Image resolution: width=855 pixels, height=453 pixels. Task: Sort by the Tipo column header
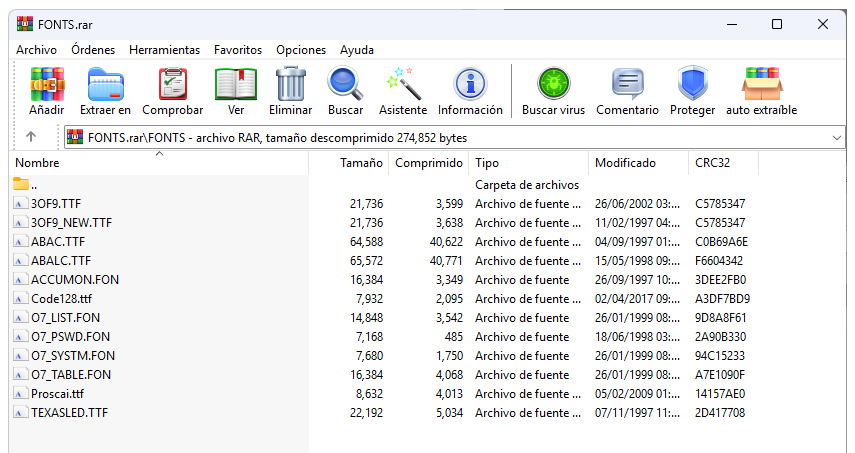pos(529,162)
